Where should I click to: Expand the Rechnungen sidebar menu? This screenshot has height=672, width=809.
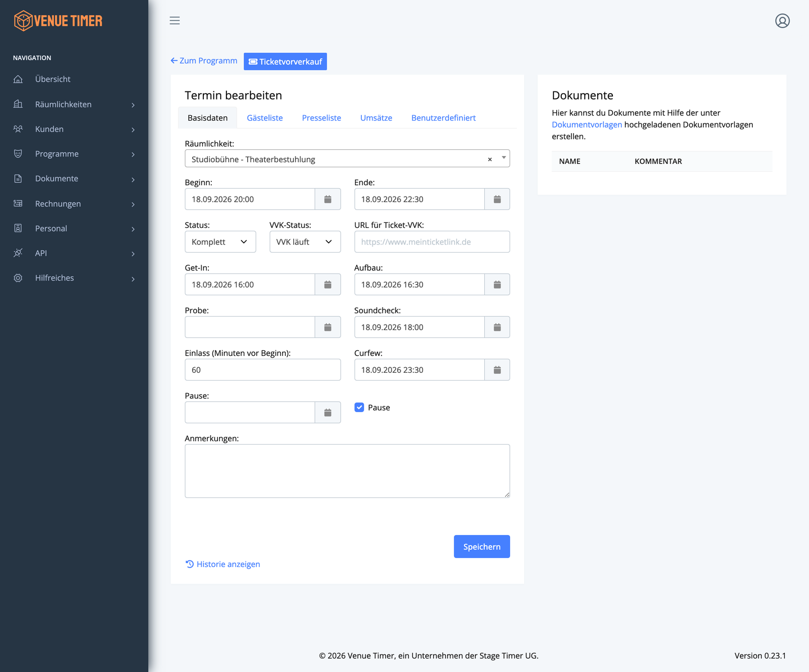tap(74, 204)
